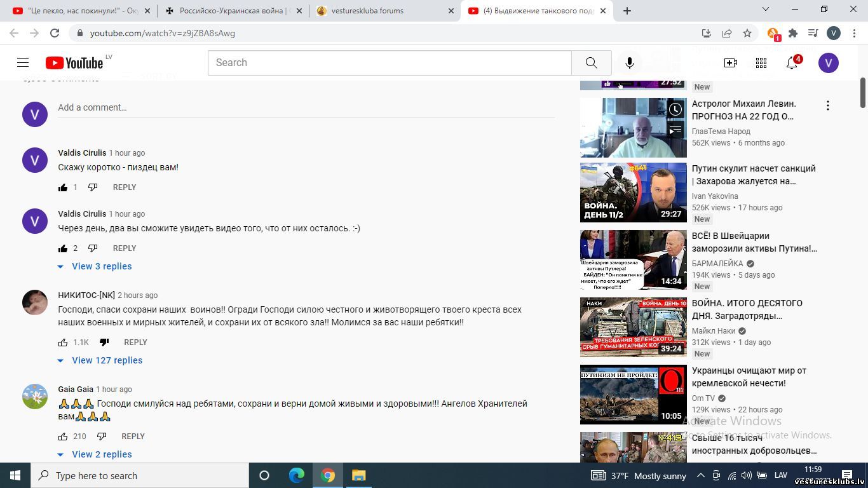Open video "Путин скулит насчет санкций"
This screenshot has height=488, width=868.
tap(754, 175)
